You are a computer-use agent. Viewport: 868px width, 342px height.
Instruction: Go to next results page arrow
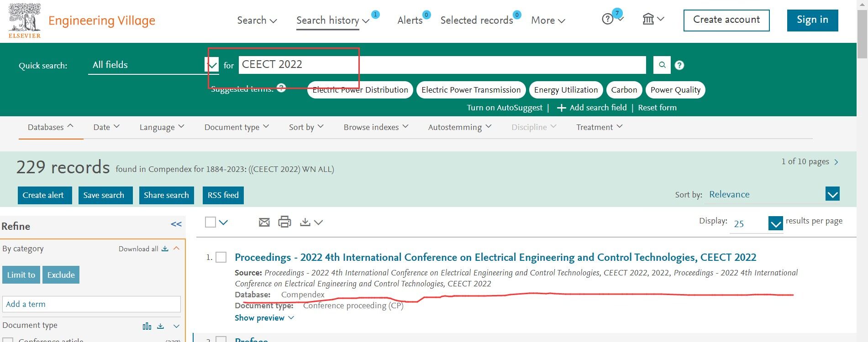pos(836,162)
